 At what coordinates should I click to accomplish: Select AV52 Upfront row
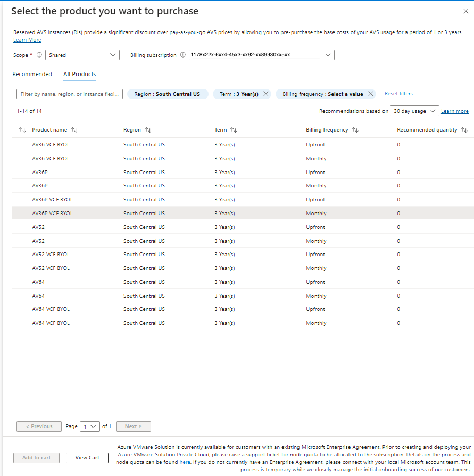point(243,227)
